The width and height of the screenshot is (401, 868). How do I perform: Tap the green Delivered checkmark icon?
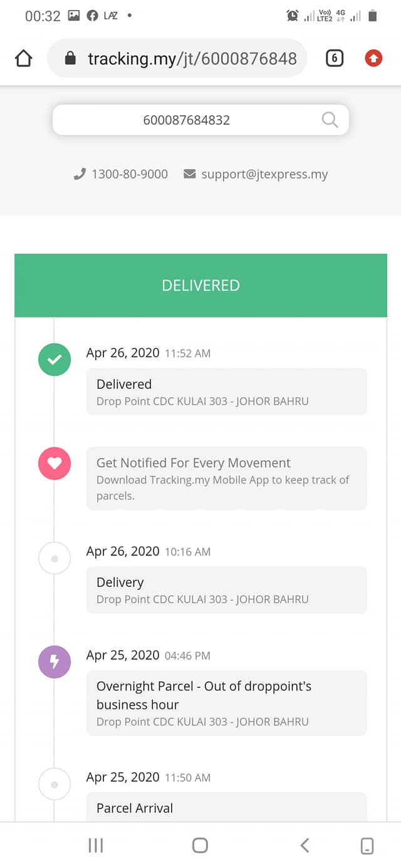coord(55,359)
